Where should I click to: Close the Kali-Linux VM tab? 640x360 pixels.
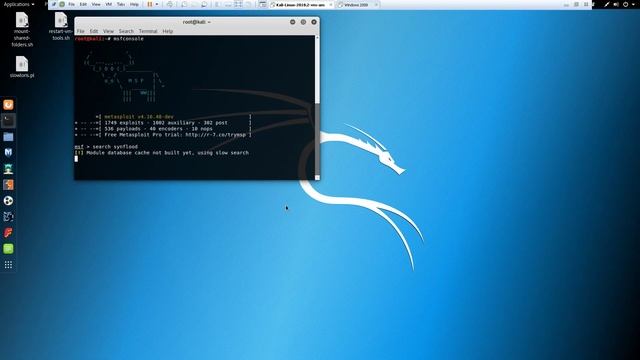coord(331,5)
